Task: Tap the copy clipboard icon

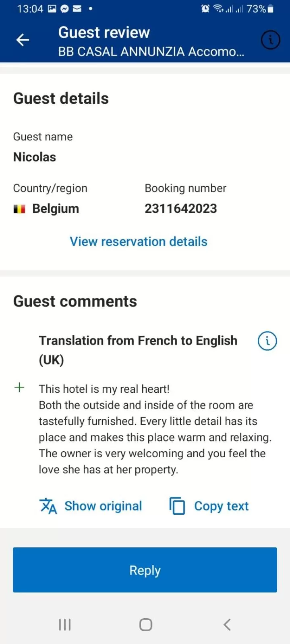Action: [x=177, y=506]
